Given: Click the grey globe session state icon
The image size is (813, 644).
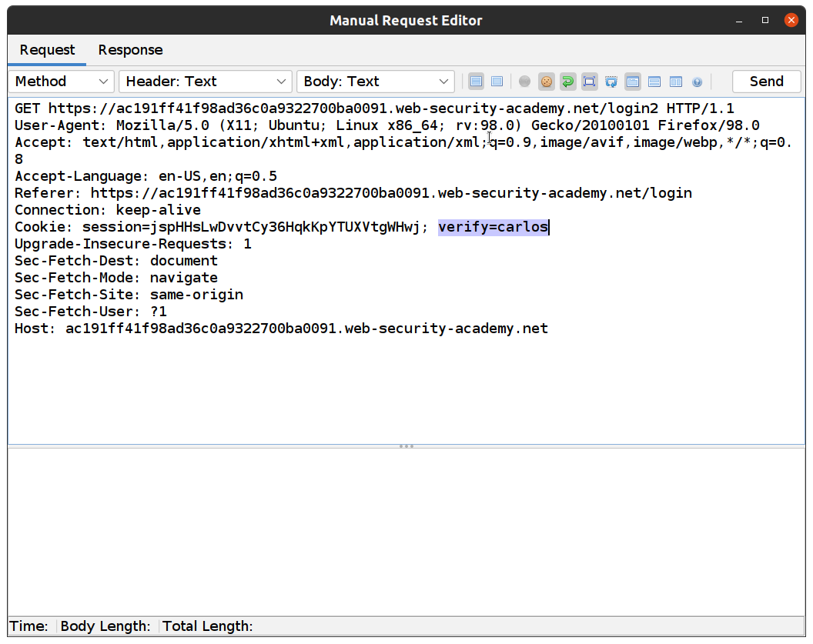Looking at the screenshot, I should pyautogui.click(x=525, y=82).
